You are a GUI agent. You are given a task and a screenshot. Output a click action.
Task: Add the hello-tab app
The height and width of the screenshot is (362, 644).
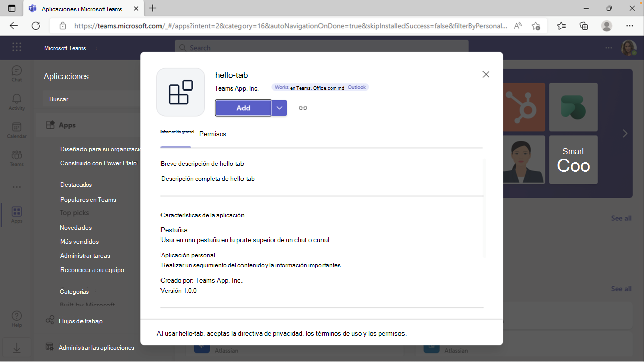244,108
